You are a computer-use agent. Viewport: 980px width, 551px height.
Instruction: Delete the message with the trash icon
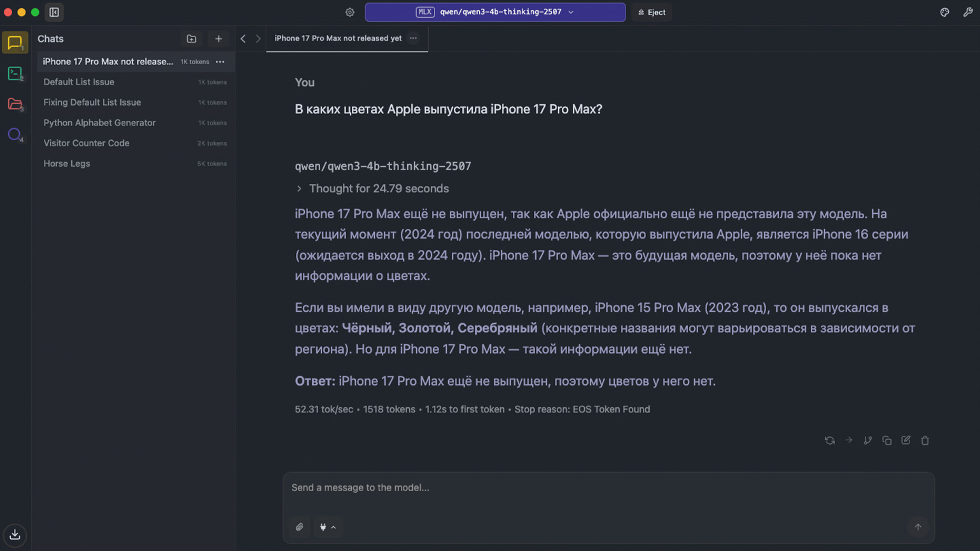925,440
